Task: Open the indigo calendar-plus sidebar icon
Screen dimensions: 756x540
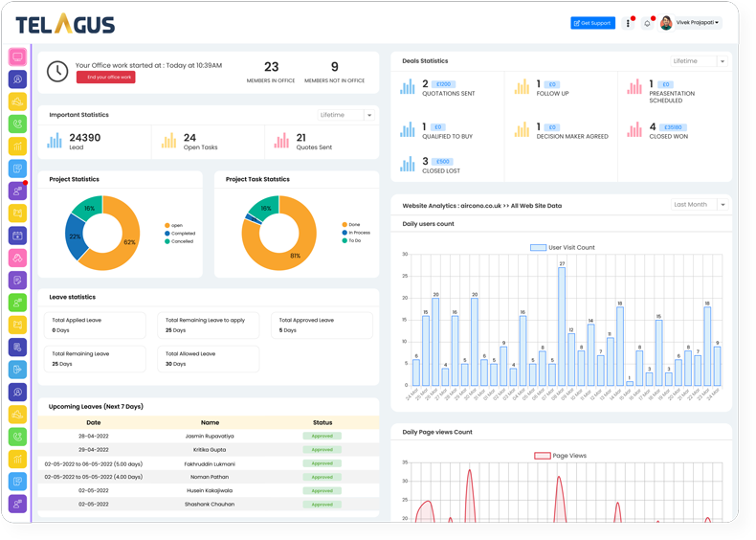Action: [18, 236]
